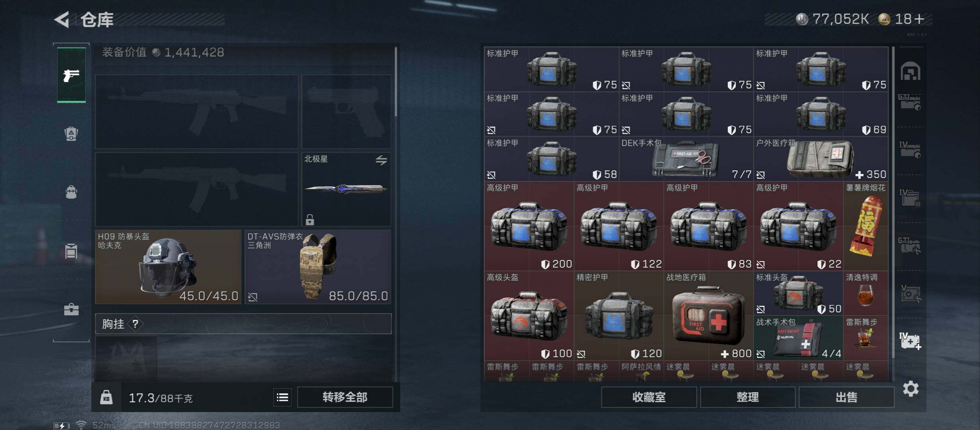Go back using the arrow beside 仓库
Image resolution: width=980 pixels, height=430 pixels.
pos(62,19)
